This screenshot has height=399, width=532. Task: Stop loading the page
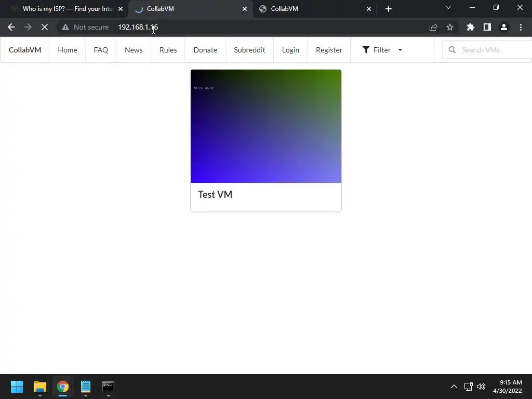tap(45, 27)
